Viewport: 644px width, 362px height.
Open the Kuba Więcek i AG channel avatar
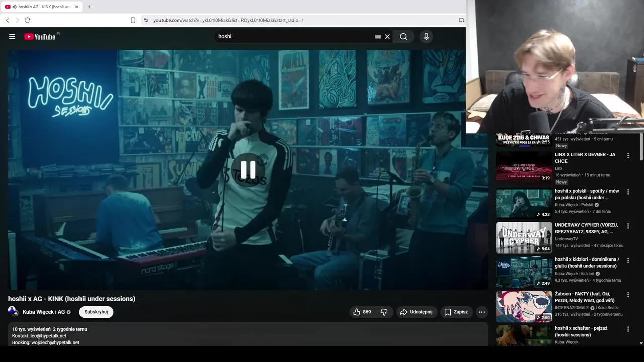[x=13, y=311]
